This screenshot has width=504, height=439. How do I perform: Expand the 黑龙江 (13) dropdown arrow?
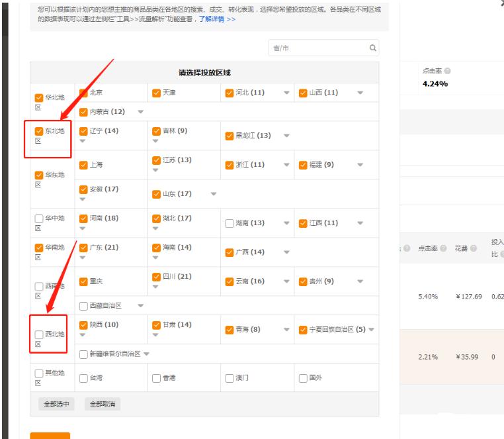click(286, 136)
